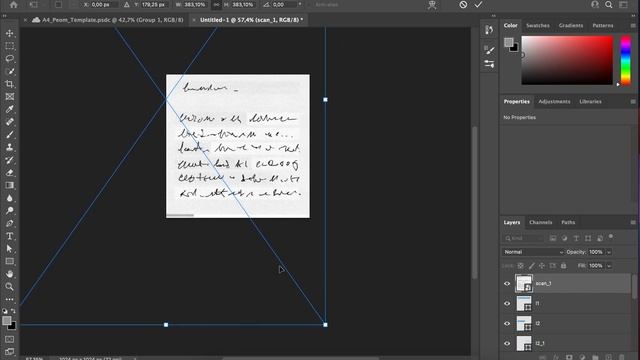Screen dimensions: 640x360
Task: Open the Properties panel menu
Action: click(633, 102)
